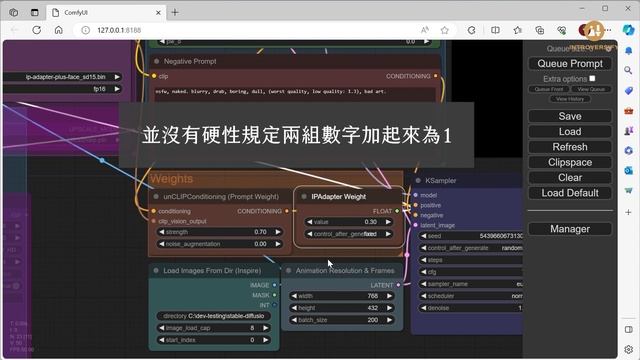
Task: Click the Queue Prompt button
Action: [570, 64]
